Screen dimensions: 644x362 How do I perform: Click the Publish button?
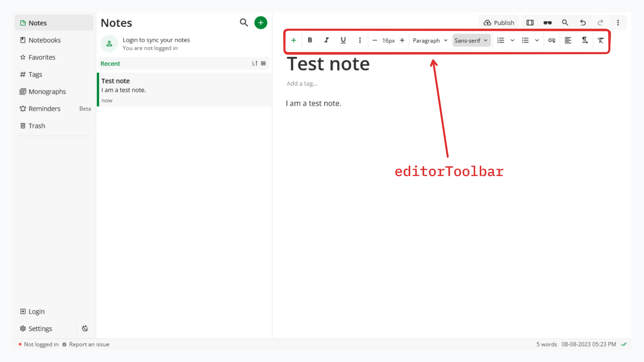499,23
